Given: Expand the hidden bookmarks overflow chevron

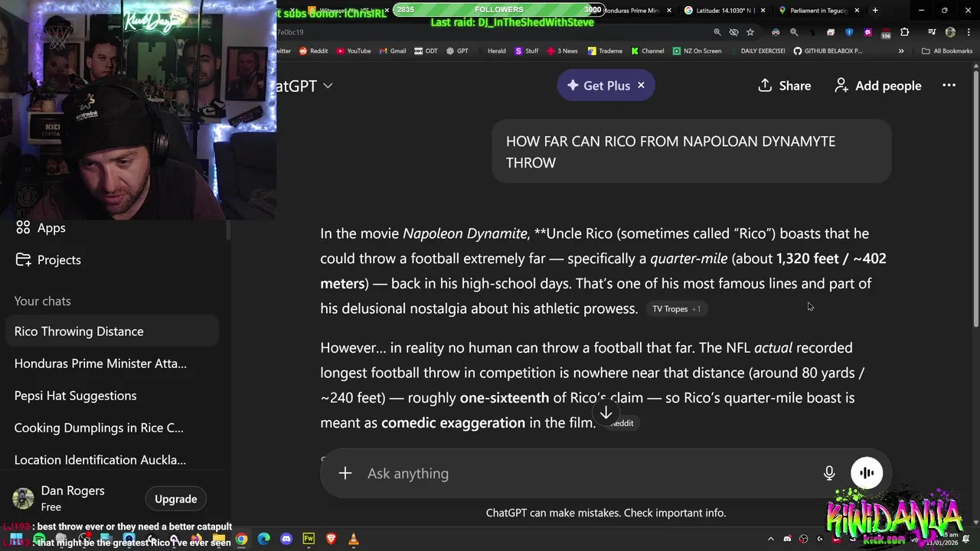Looking at the screenshot, I should (x=901, y=51).
